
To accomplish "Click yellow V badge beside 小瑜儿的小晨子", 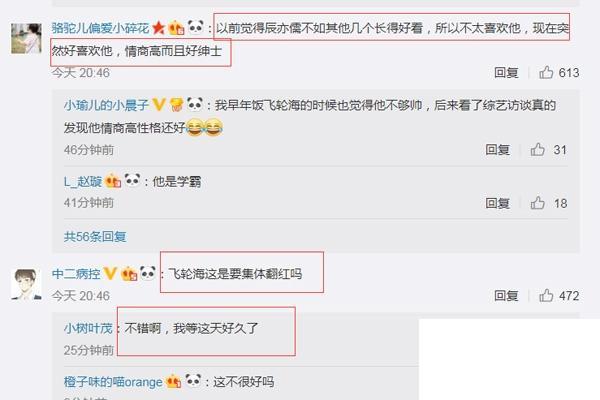I will pos(159,104).
